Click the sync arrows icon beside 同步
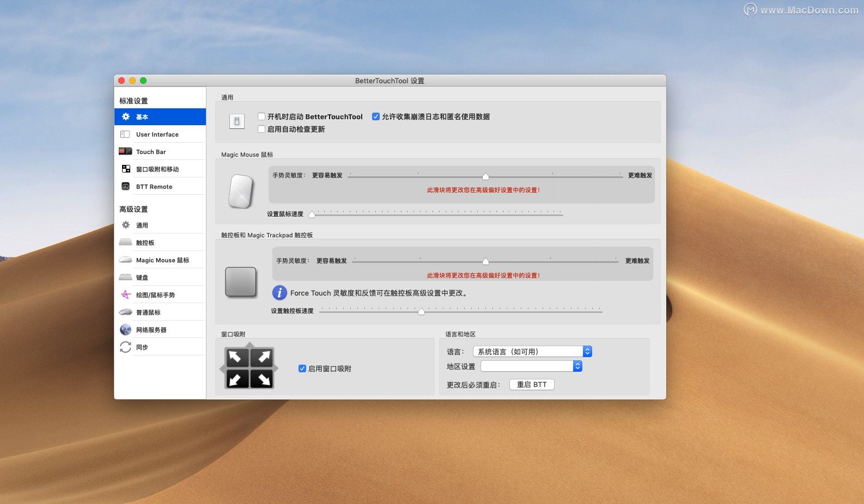Viewport: 864px width, 504px height. (x=126, y=347)
